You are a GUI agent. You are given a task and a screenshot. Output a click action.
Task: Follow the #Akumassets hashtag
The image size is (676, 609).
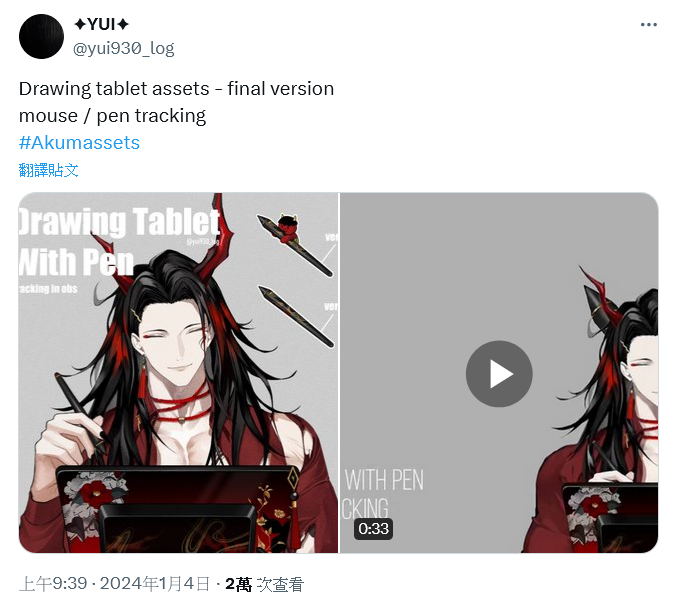pyautogui.click(x=79, y=143)
